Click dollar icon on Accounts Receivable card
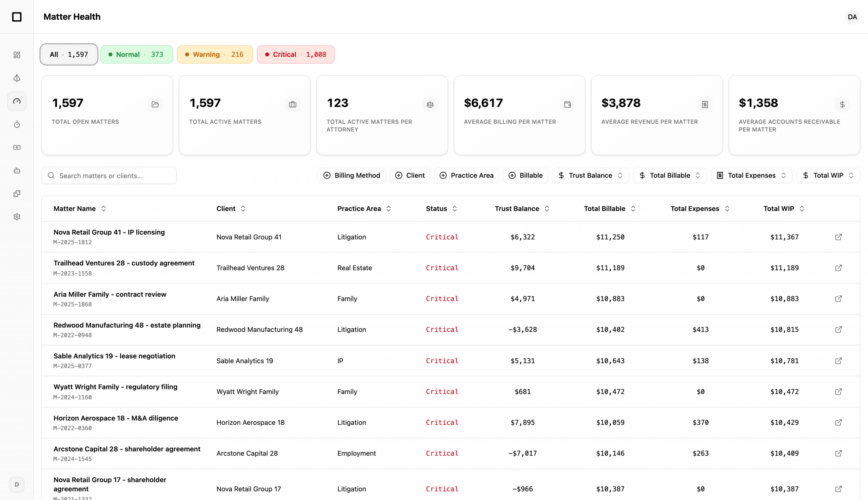 [842, 104]
